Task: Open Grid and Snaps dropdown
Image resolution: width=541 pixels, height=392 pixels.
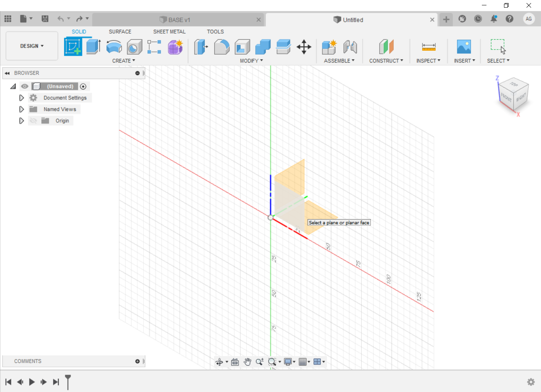Action: coord(304,362)
